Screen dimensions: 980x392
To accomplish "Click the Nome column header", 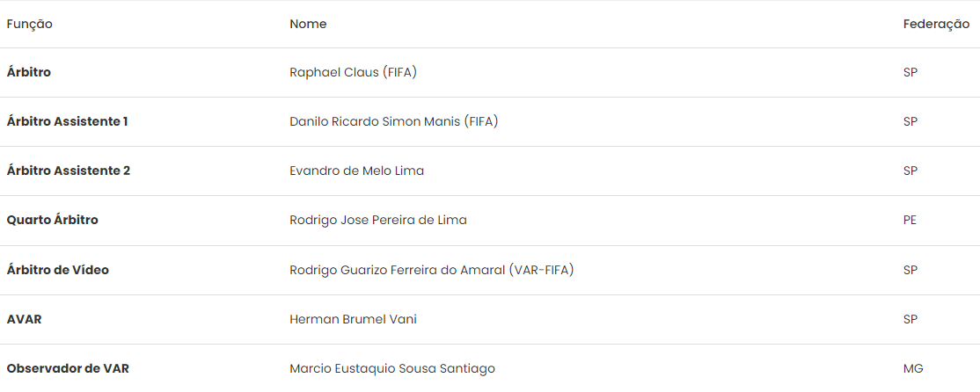I will 308,25.
